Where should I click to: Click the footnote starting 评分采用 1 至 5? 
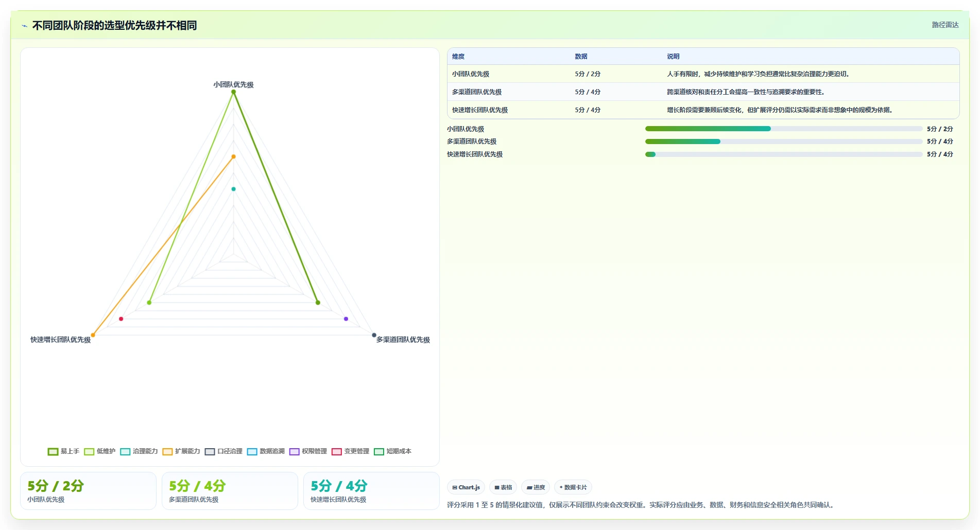click(x=640, y=505)
